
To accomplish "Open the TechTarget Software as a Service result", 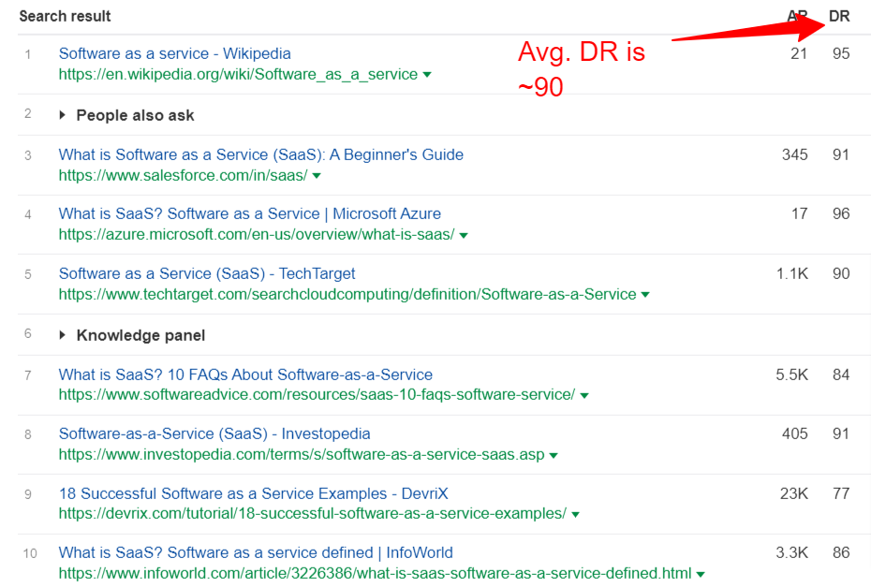I will coord(207,273).
